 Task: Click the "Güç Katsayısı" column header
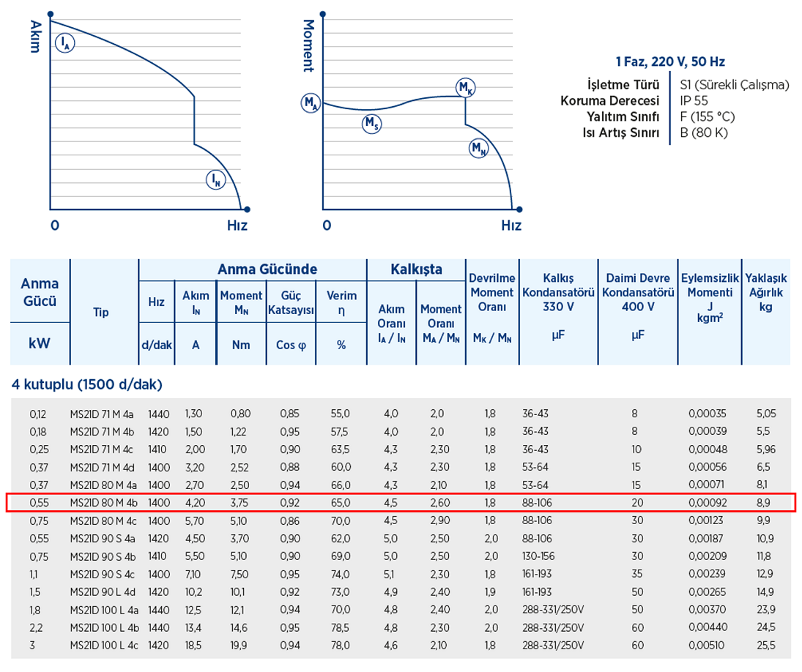pyautogui.click(x=291, y=302)
